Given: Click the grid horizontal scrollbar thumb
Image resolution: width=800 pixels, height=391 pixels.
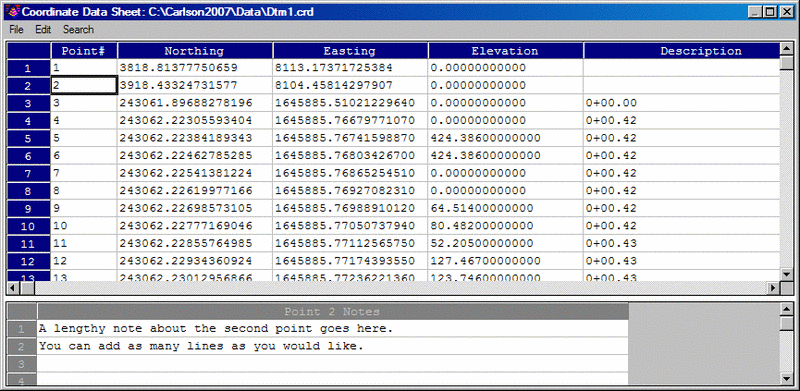Looking at the screenshot, I should point(27,288).
